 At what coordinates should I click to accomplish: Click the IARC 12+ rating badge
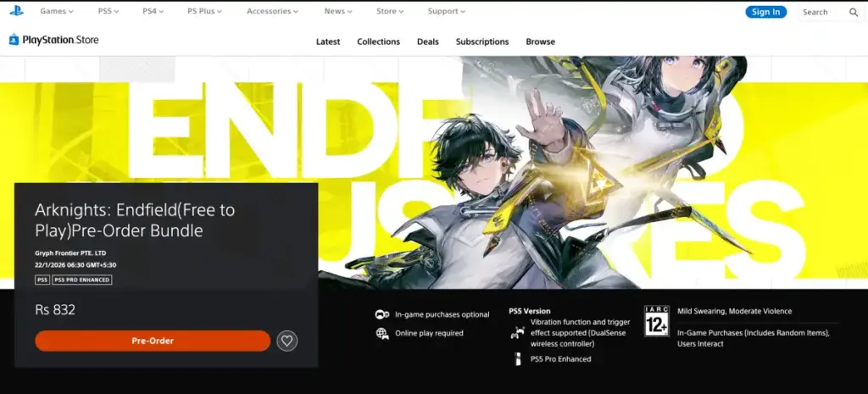657,321
